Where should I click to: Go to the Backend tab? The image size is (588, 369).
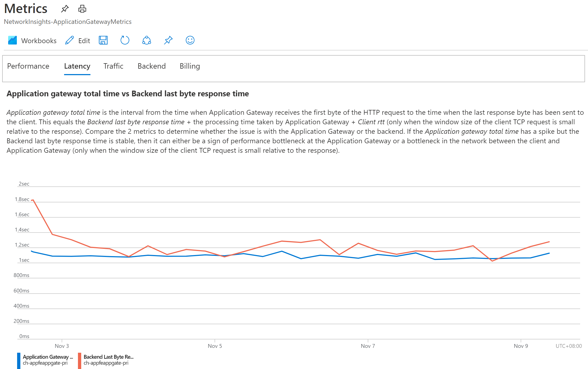pyautogui.click(x=152, y=66)
